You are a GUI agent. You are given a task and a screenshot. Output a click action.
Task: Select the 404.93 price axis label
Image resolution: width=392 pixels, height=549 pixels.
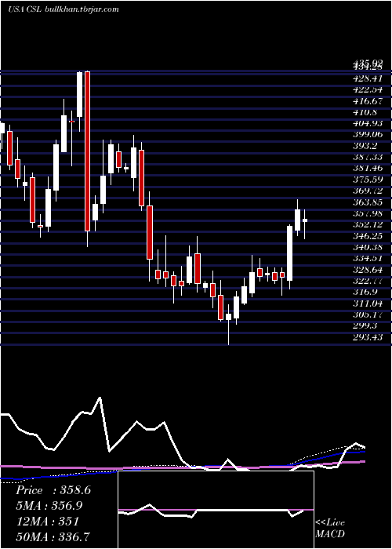click(368, 123)
